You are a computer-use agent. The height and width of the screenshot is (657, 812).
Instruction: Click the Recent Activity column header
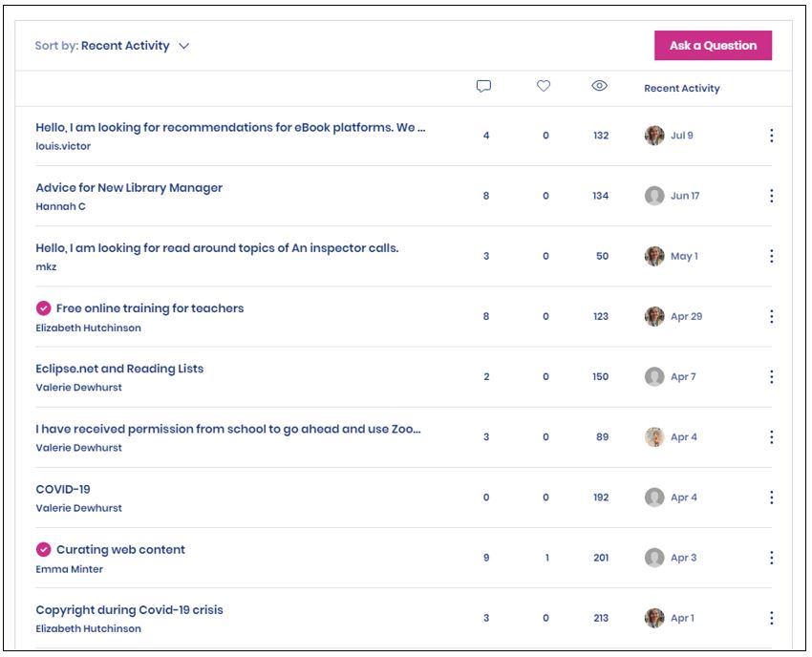681,88
